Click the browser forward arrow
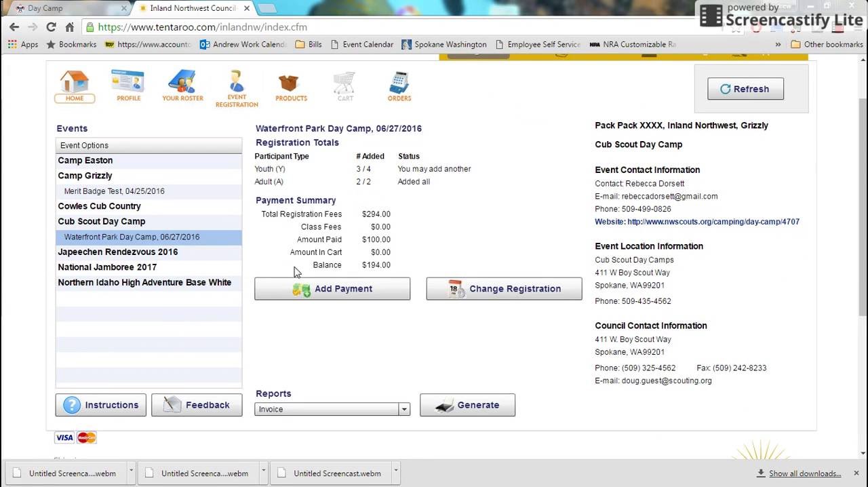Image resolution: width=868 pixels, height=487 pixels. [x=33, y=27]
